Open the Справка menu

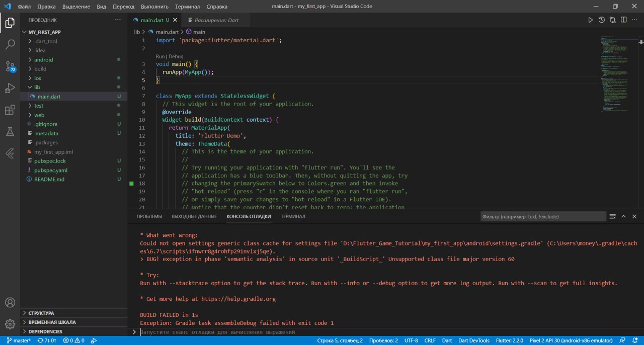(x=217, y=7)
